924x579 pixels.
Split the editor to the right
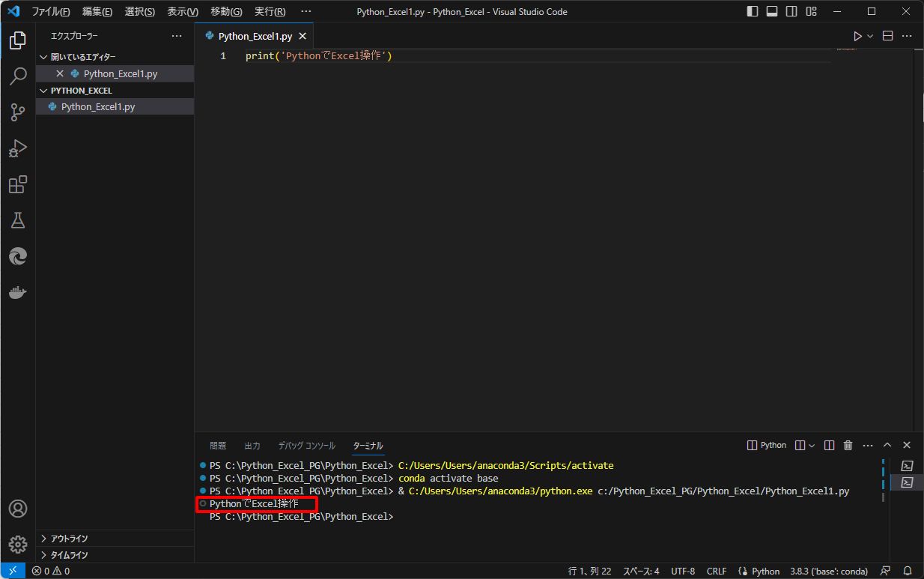click(888, 36)
